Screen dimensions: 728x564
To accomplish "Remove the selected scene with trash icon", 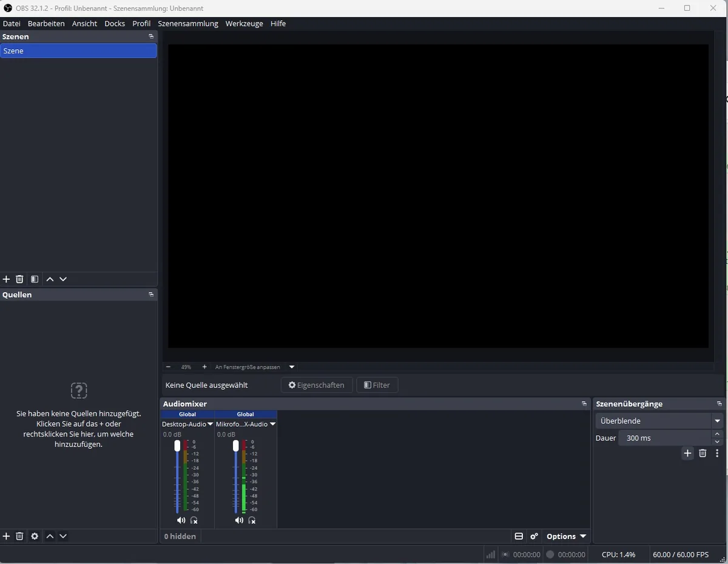I will [x=19, y=279].
